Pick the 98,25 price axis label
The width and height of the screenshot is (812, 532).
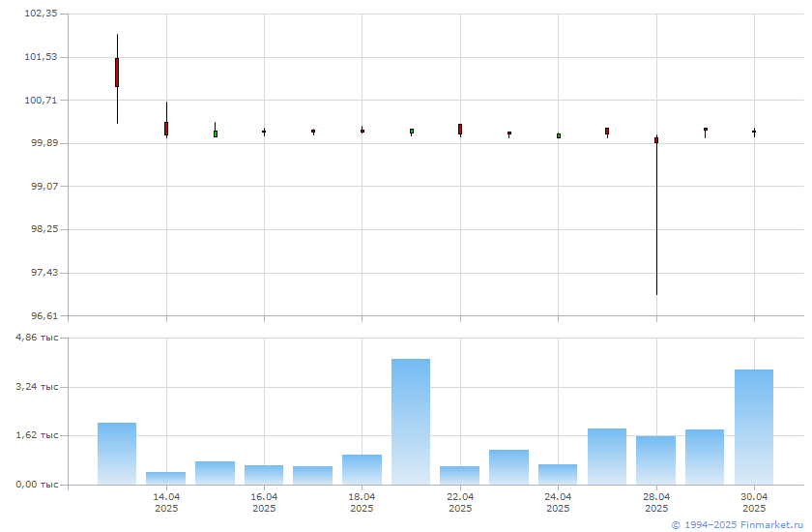point(44,229)
